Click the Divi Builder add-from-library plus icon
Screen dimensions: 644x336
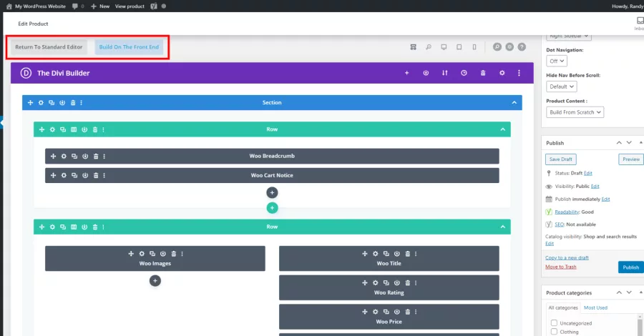[x=406, y=73]
